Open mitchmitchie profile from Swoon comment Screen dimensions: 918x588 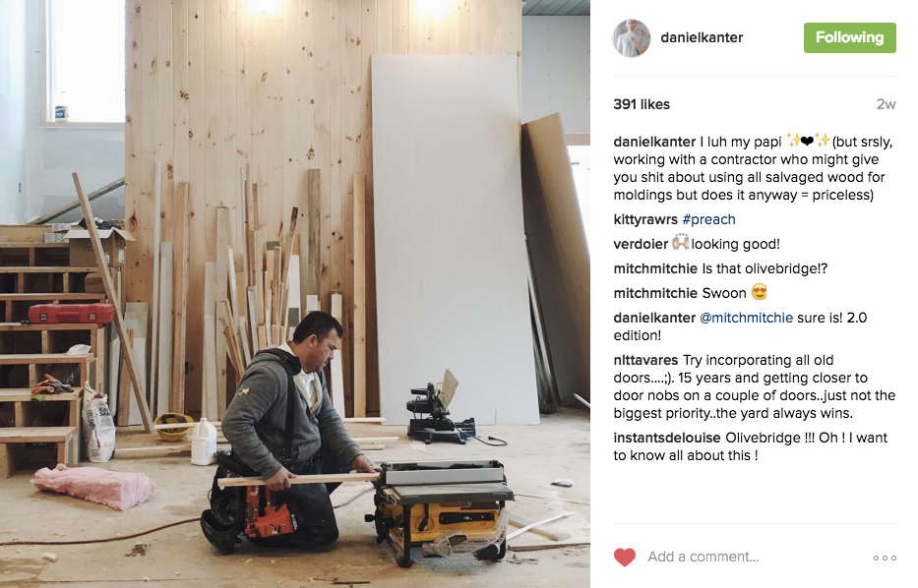(655, 293)
